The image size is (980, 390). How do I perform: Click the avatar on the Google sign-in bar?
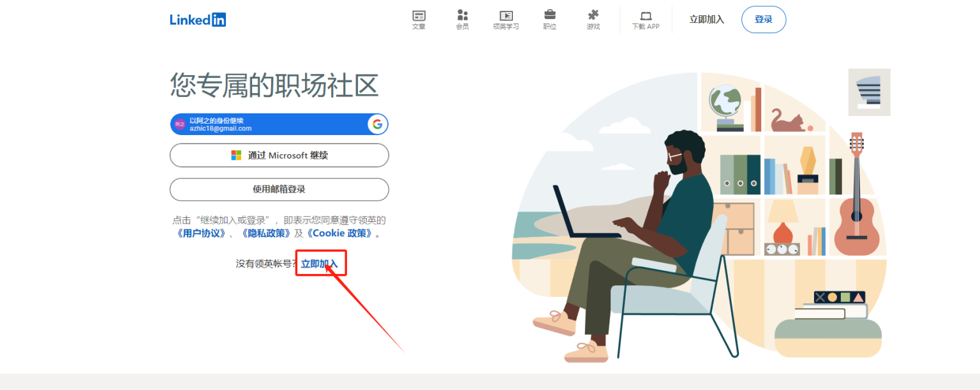coord(179,124)
